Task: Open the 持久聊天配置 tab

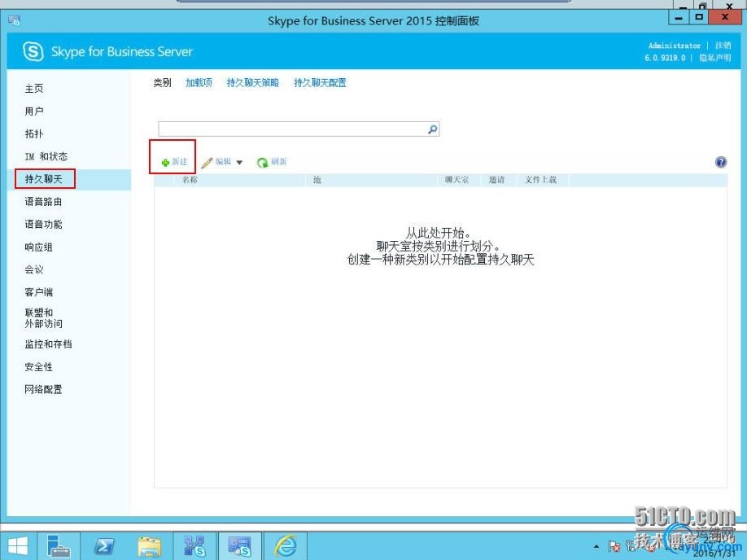Action: [320, 83]
